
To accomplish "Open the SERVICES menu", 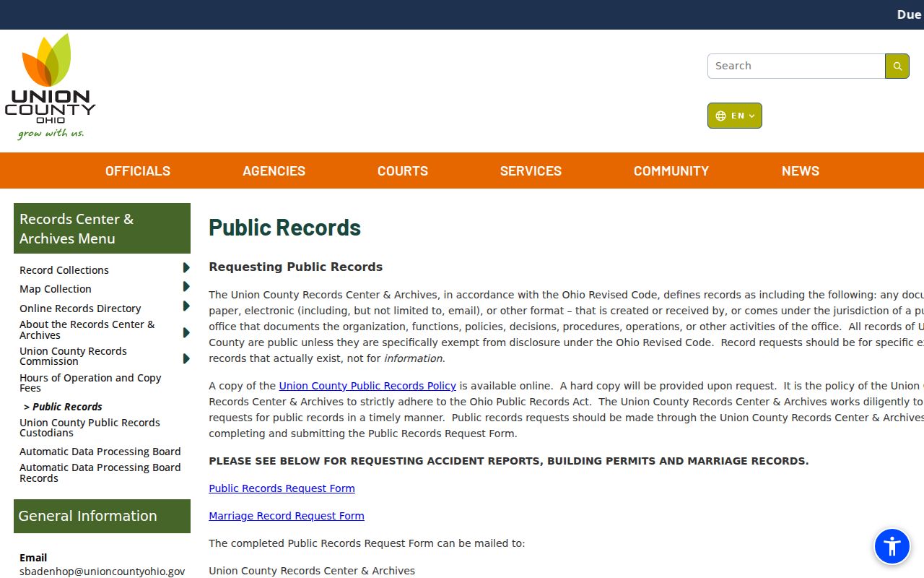I will point(531,171).
